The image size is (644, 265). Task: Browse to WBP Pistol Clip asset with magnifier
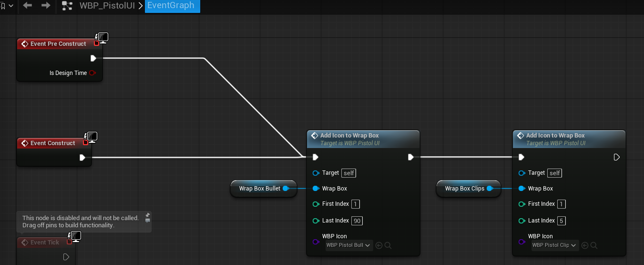tap(593, 245)
